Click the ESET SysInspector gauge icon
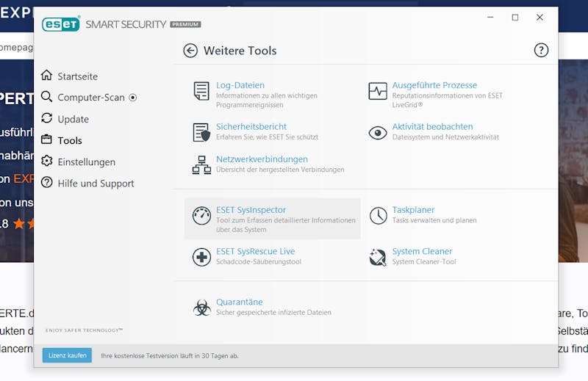Screen dimensions: 588x381 click(x=201, y=215)
